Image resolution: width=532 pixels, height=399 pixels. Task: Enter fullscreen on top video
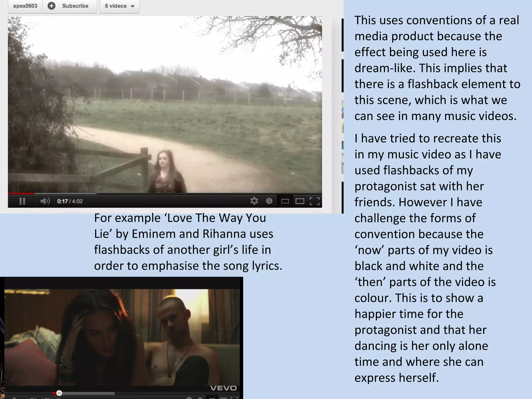(315, 201)
